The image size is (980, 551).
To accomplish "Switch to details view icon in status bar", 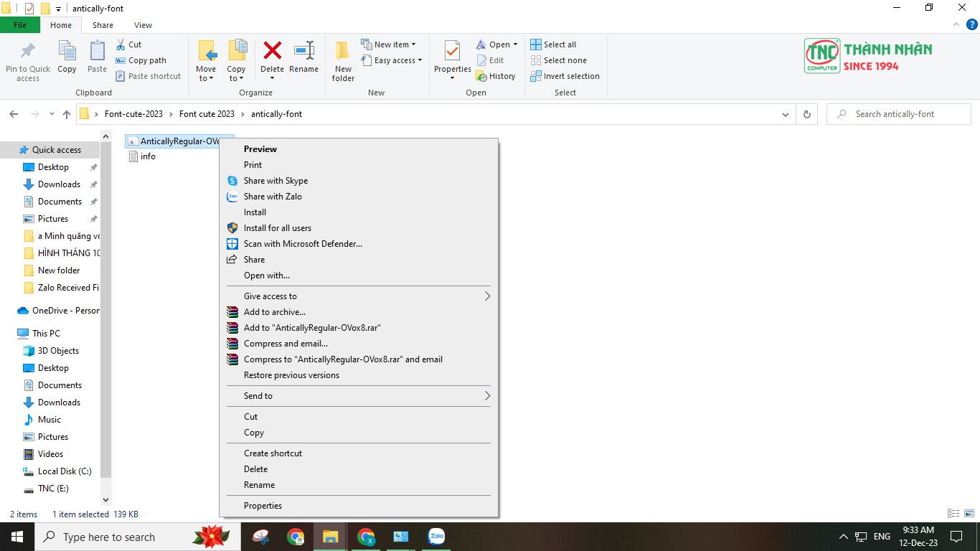I will [953, 514].
